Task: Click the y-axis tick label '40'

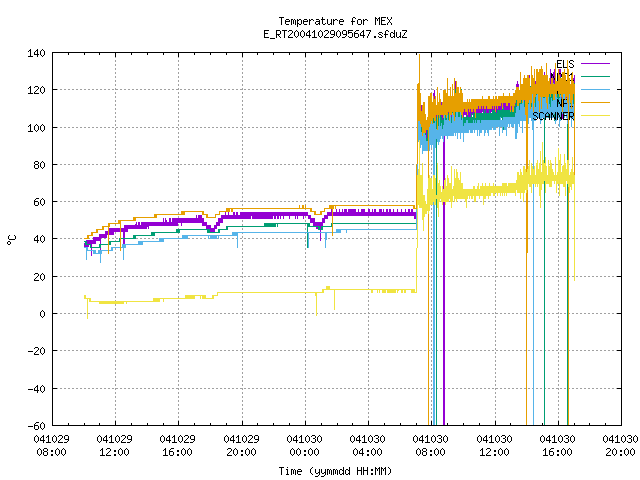Action: [39, 239]
